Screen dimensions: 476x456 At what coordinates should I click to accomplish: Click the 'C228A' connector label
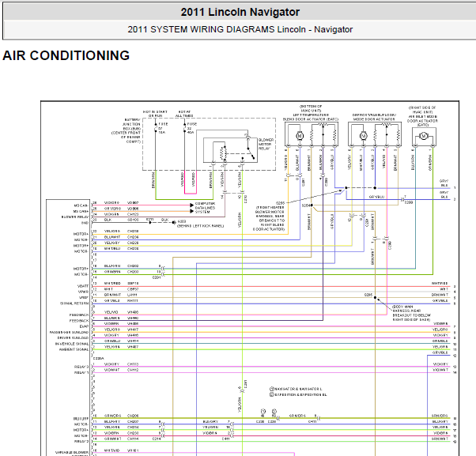pos(98,358)
